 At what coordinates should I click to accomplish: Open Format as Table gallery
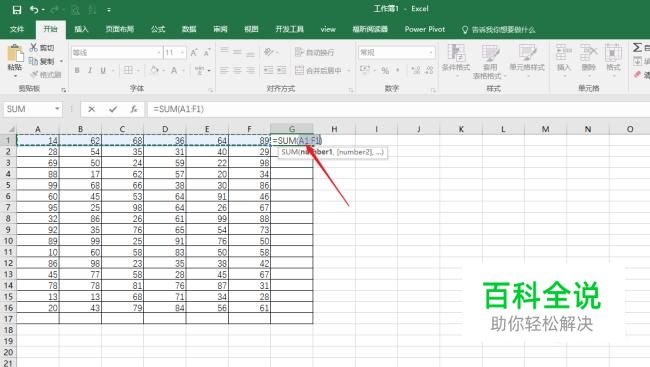490,62
